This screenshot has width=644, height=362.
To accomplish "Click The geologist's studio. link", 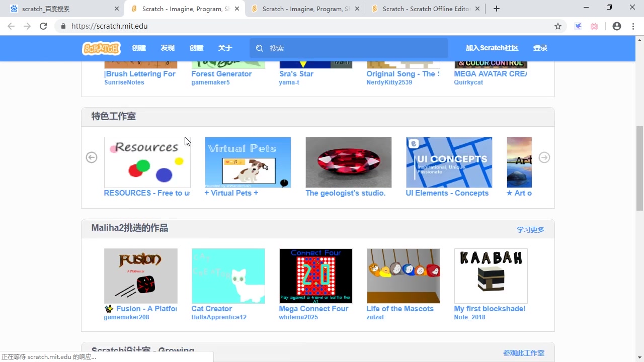I will pyautogui.click(x=346, y=193).
